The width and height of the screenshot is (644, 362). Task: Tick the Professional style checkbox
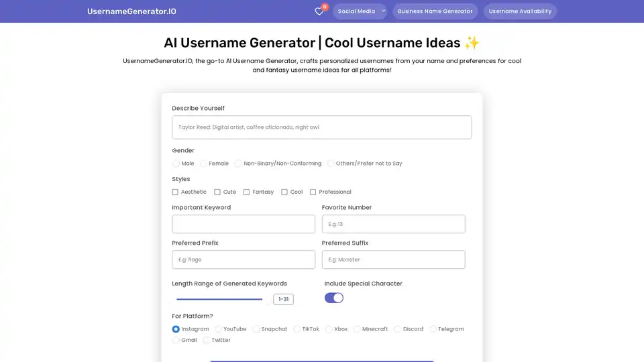[313, 192]
